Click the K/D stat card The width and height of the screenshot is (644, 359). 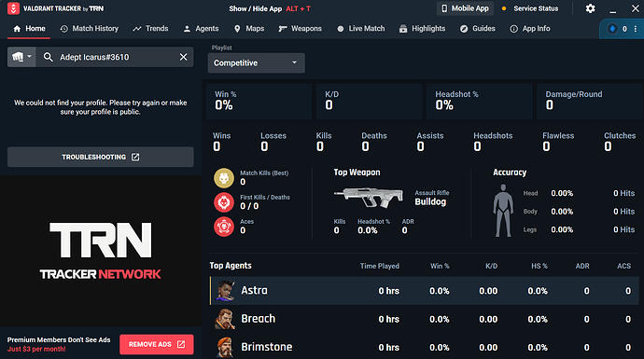click(370, 102)
